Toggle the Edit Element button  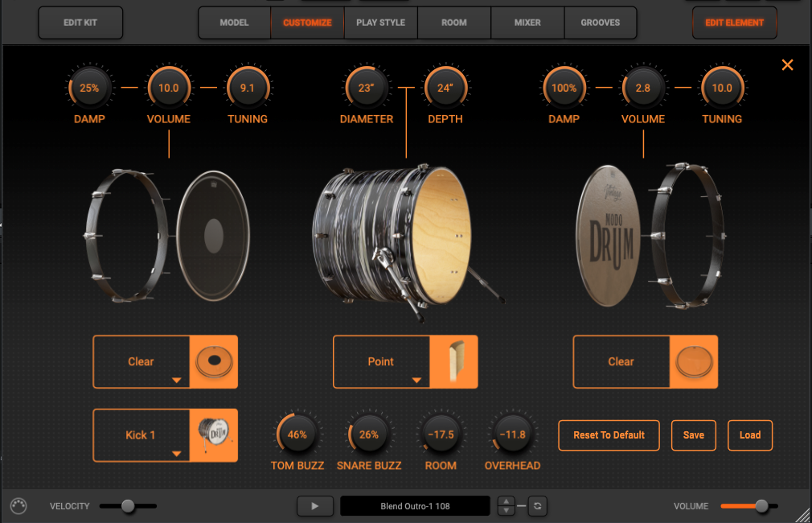(734, 23)
